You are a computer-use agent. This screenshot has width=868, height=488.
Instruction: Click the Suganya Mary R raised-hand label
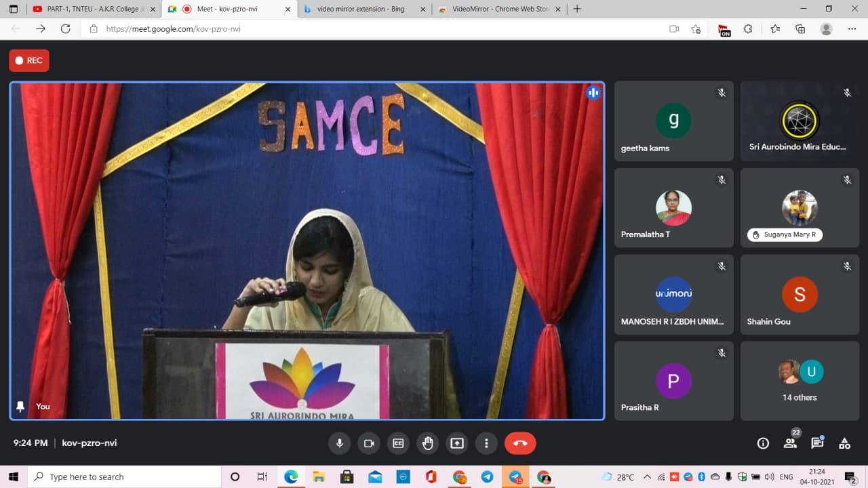coord(785,235)
